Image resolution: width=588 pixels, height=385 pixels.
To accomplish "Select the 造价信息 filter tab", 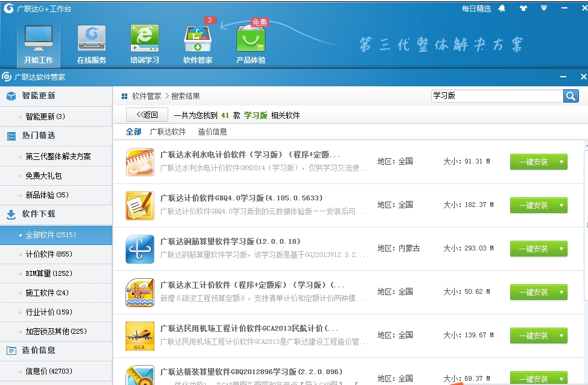I will pos(212,132).
